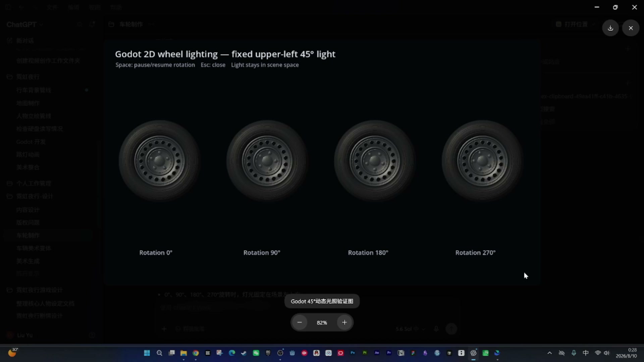Open Photoshop from the taskbar
This screenshot has width=644, height=362.
(353, 353)
